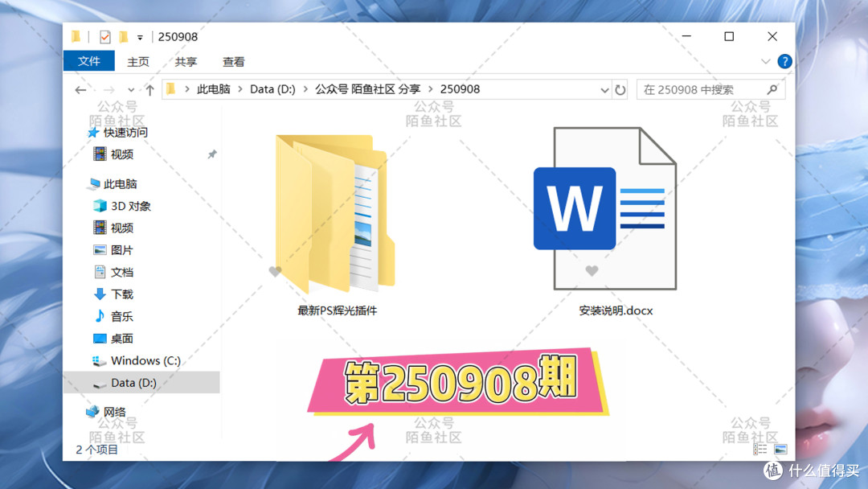This screenshot has height=489, width=868.
Task: Click 250908 in the address breadcrumb
Action: click(x=460, y=89)
